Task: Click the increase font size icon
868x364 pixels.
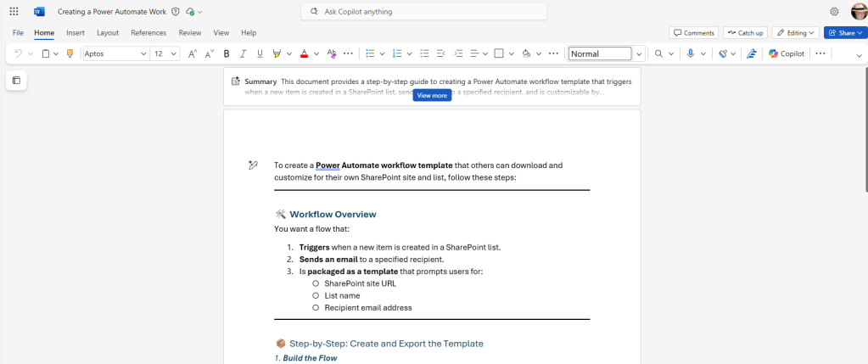Action: [x=192, y=53]
